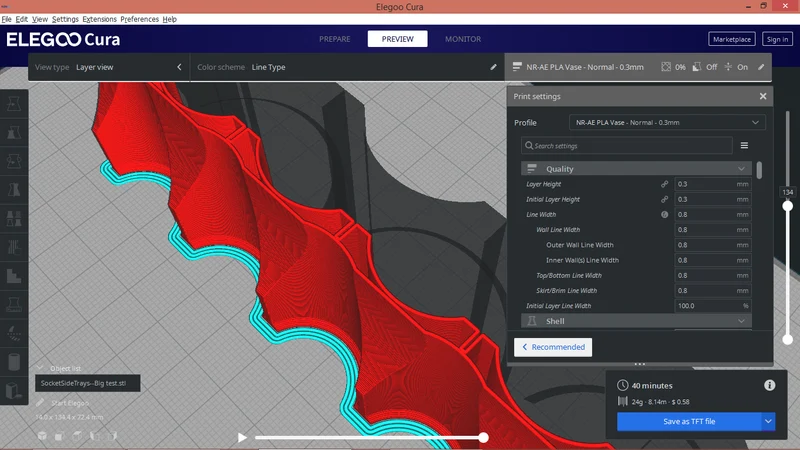800x450 pixels.
Task: Click the lower layer slider handle
Action: pos(788,339)
